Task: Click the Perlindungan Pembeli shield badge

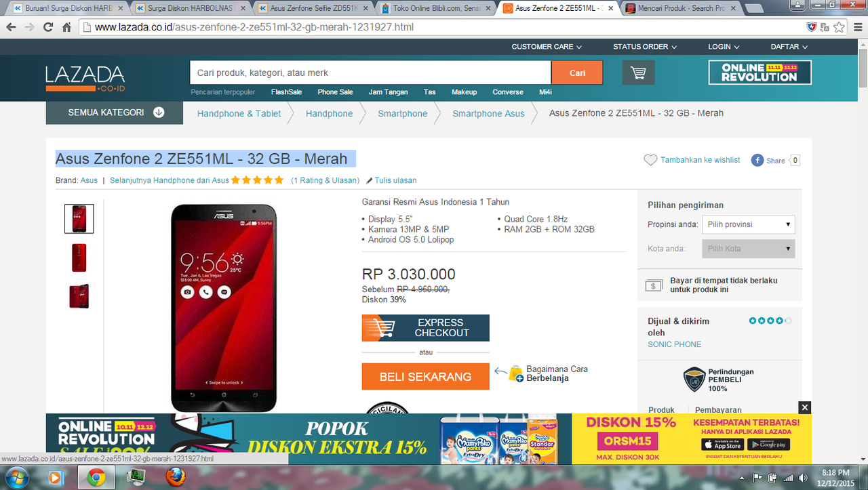Action: click(x=694, y=380)
